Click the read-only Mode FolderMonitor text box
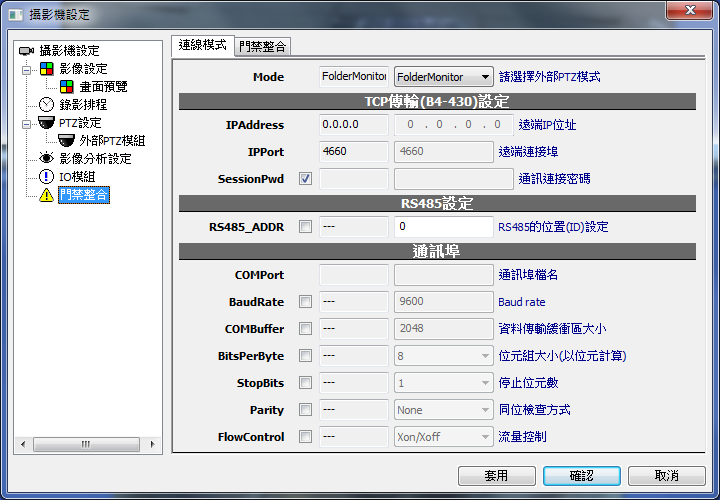Viewport: 720px width, 500px height. tap(354, 77)
